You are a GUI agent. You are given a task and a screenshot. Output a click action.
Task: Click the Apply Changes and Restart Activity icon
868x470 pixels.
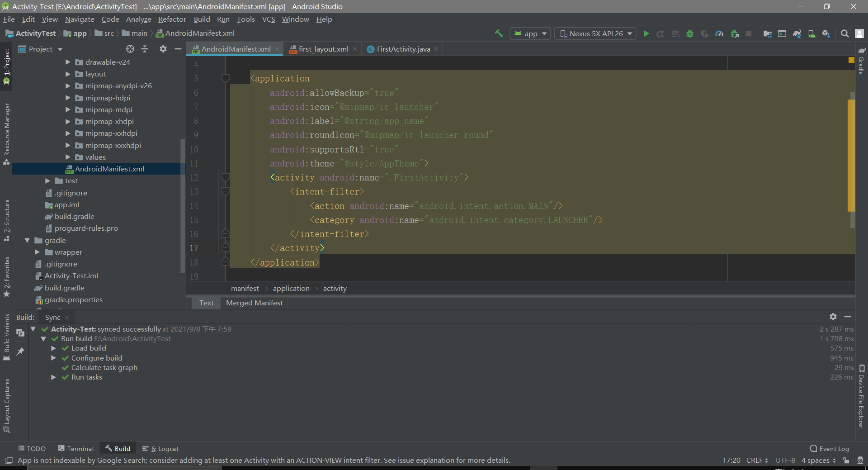pyautogui.click(x=660, y=33)
